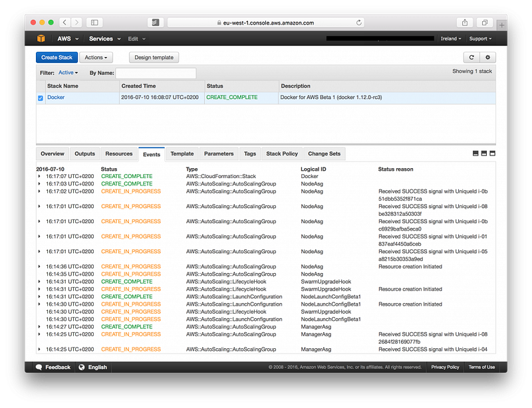Select the Events tab
This screenshot has width=532, height=408.
[x=152, y=154]
